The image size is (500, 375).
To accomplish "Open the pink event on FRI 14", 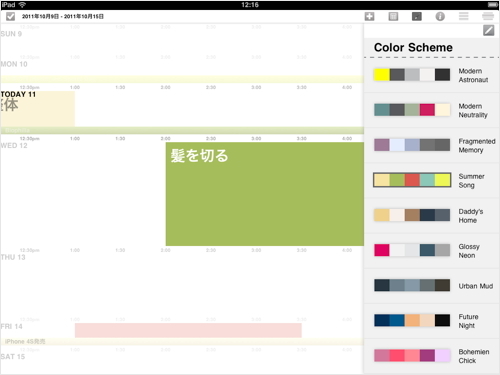I will point(188,330).
